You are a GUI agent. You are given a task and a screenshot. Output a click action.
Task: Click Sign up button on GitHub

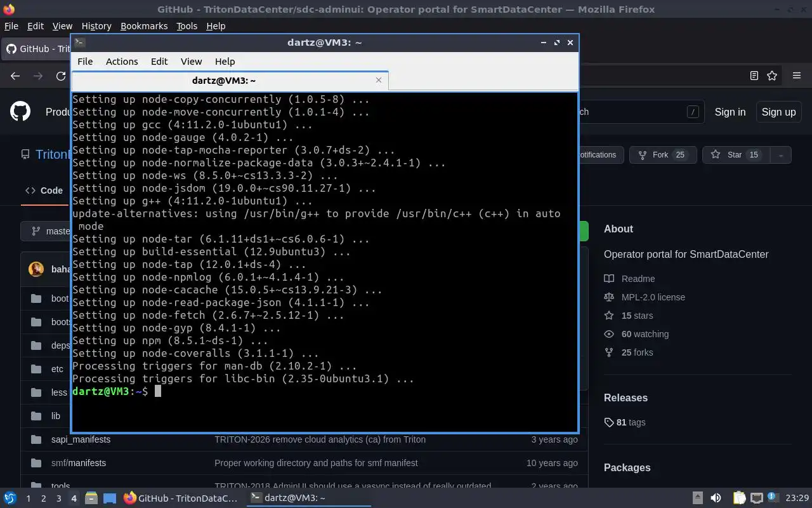coord(778,112)
